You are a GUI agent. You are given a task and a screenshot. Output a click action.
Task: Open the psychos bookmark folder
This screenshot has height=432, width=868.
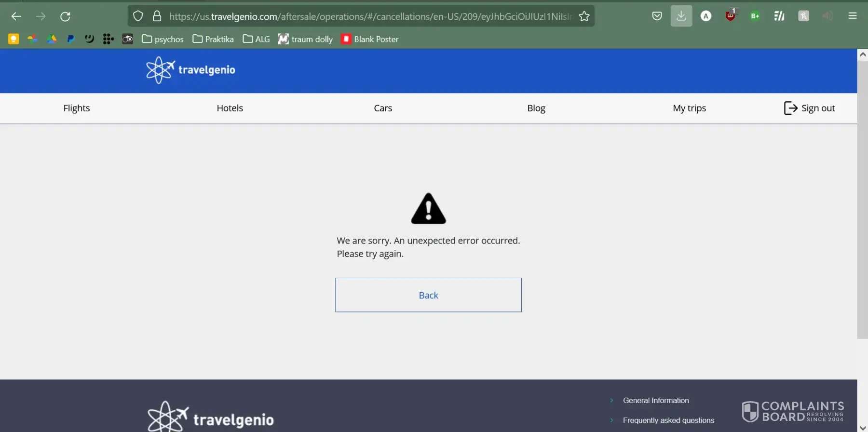(x=163, y=39)
